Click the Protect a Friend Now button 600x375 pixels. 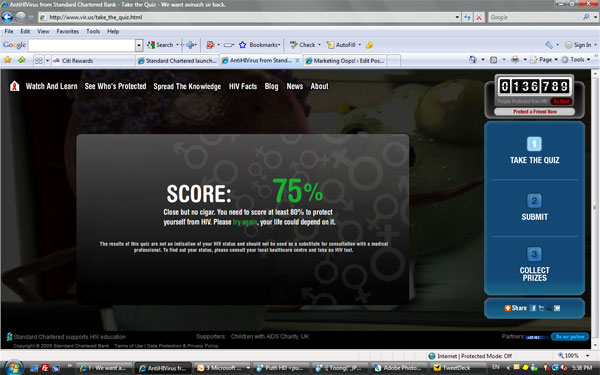coord(535,112)
